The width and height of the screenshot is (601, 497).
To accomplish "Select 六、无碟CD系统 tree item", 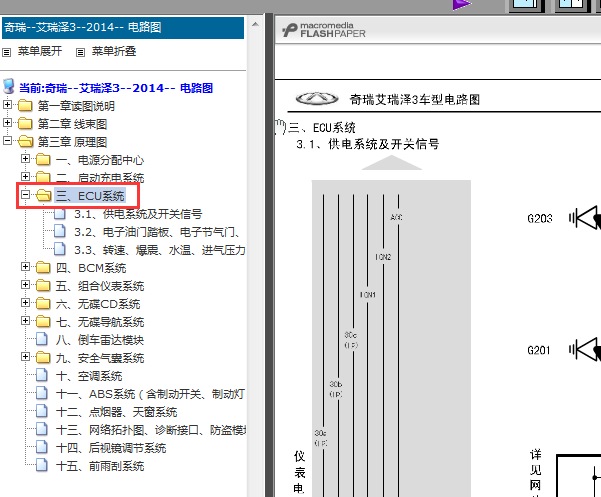I will (98, 304).
